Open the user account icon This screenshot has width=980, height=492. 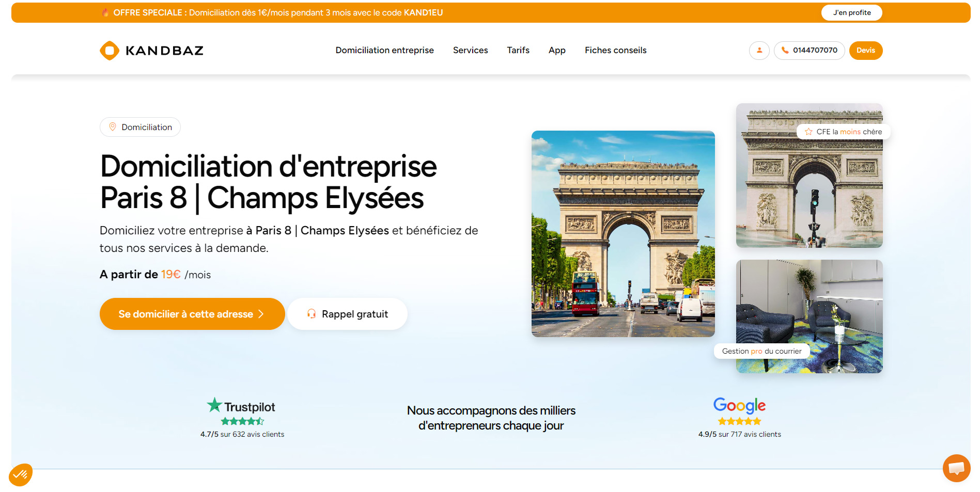[x=759, y=51]
